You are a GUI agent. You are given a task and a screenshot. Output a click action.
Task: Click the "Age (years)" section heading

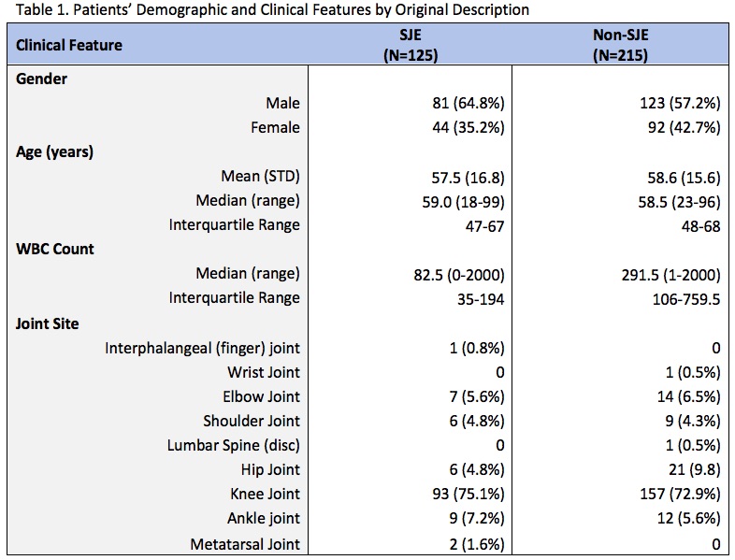tap(54, 152)
